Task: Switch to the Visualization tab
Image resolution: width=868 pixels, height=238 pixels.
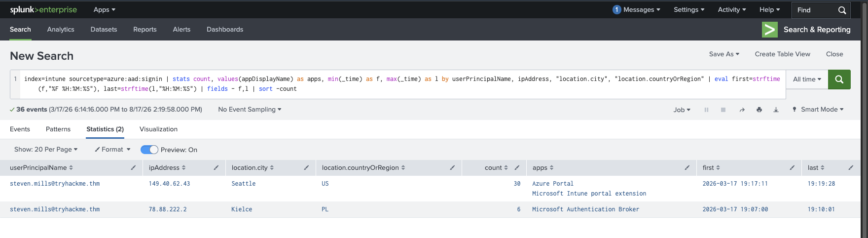Action: pyautogui.click(x=158, y=129)
